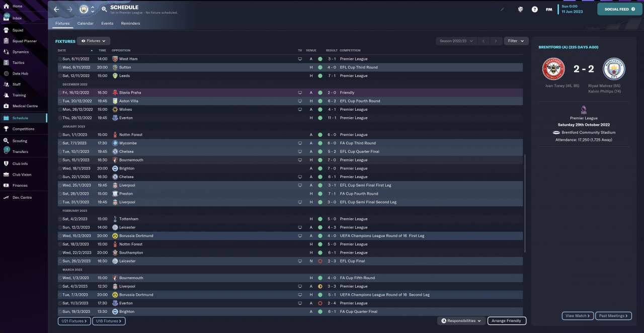The height and width of the screenshot is (333, 644).
Task: Switch to the Calendar tab
Action: click(86, 24)
